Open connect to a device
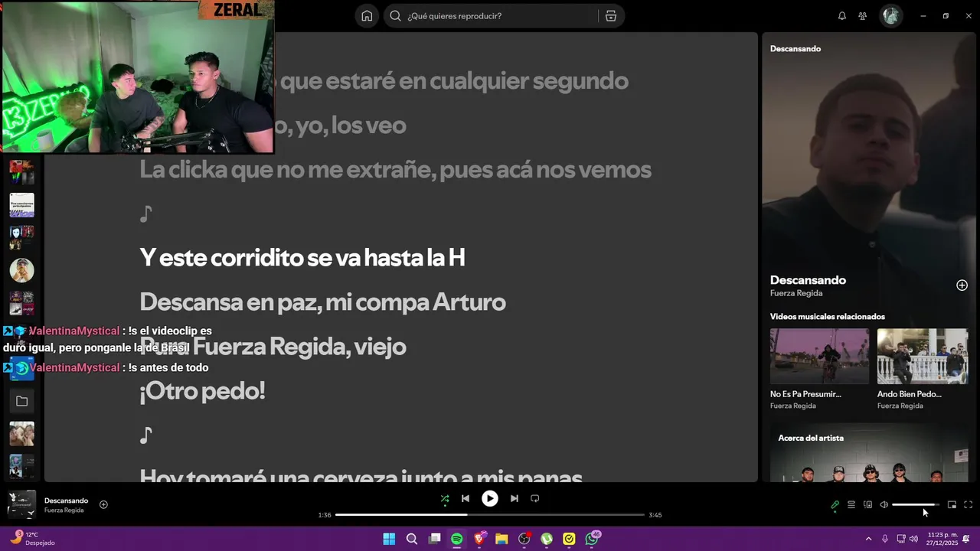The image size is (980, 551). pos(868,505)
